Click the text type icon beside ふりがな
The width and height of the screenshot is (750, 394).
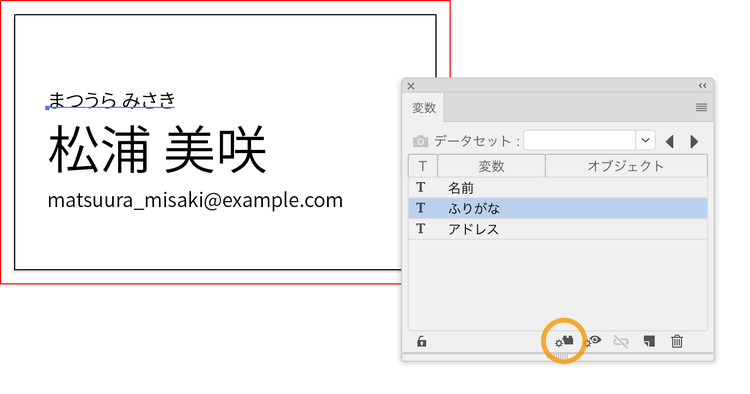point(420,208)
